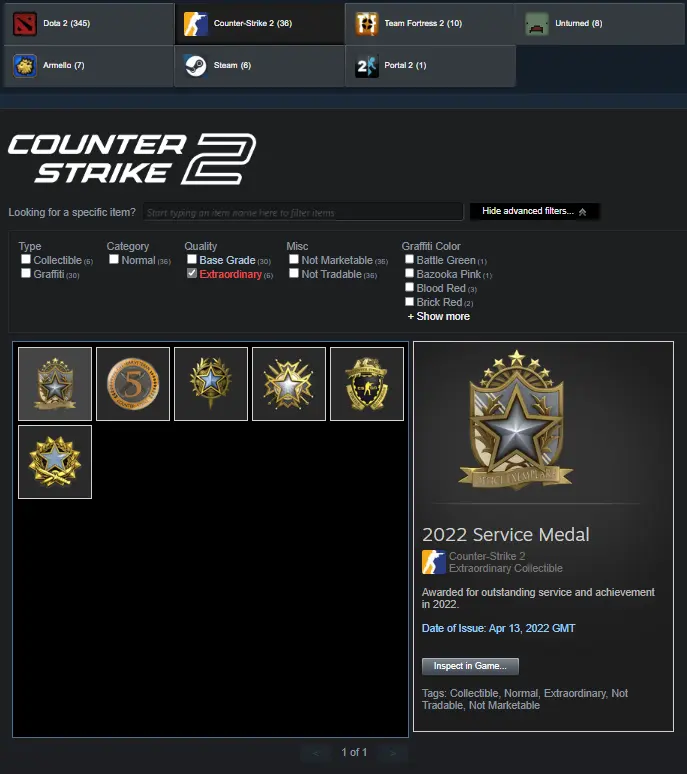687x774 pixels.
Task: Go to previous inventory page arrow
Action: [316, 753]
